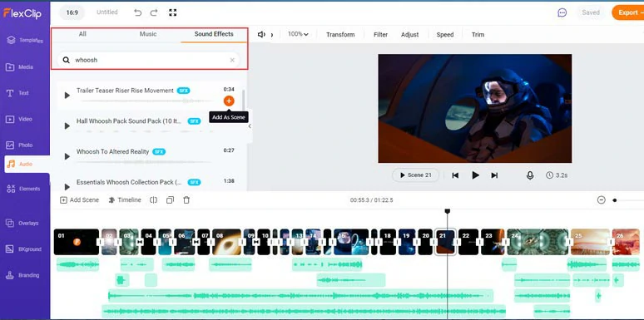Switch to the Sound Effects tab
Image resolution: width=644 pixels, height=320 pixels.
[x=214, y=34]
